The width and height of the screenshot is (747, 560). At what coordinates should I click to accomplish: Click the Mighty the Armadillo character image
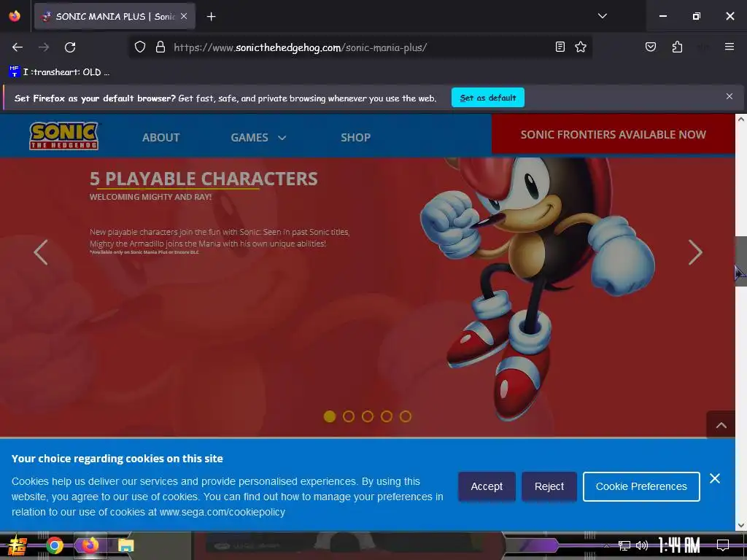(538, 288)
